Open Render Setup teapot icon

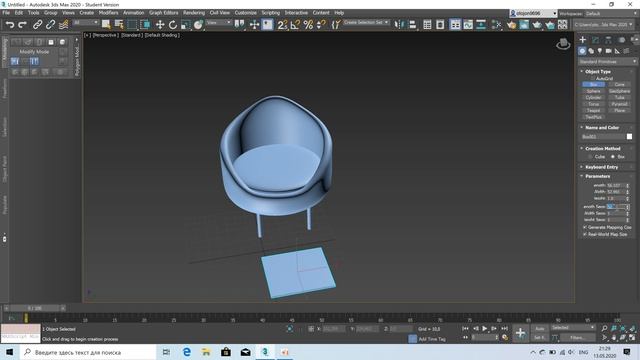pyautogui.click(x=511, y=24)
